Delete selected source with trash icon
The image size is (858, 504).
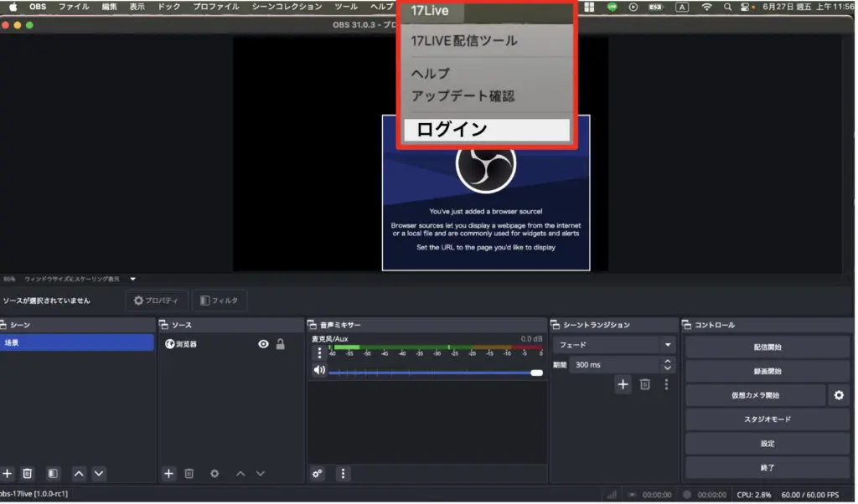coord(189,475)
